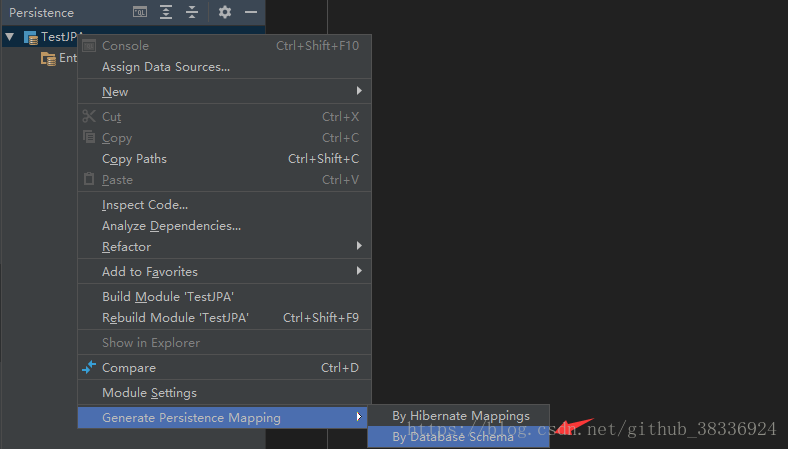Expand the New submenu arrow
This screenshot has height=449, width=788.
(359, 91)
